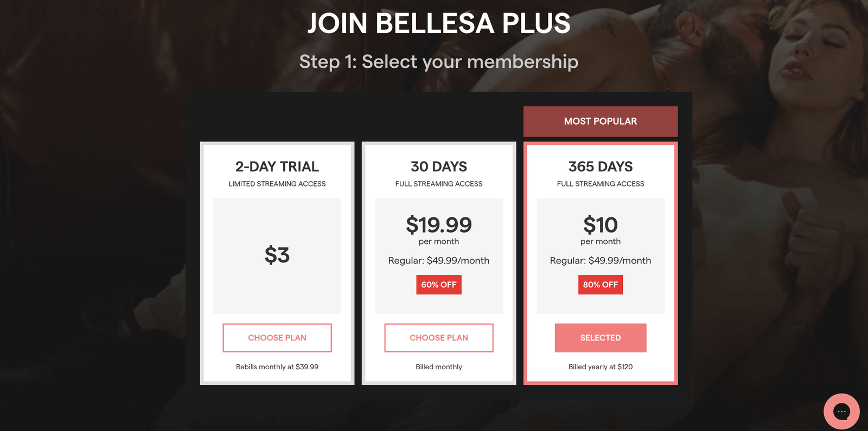Click Limited Streaming Access label
868x431 pixels.
point(277,184)
